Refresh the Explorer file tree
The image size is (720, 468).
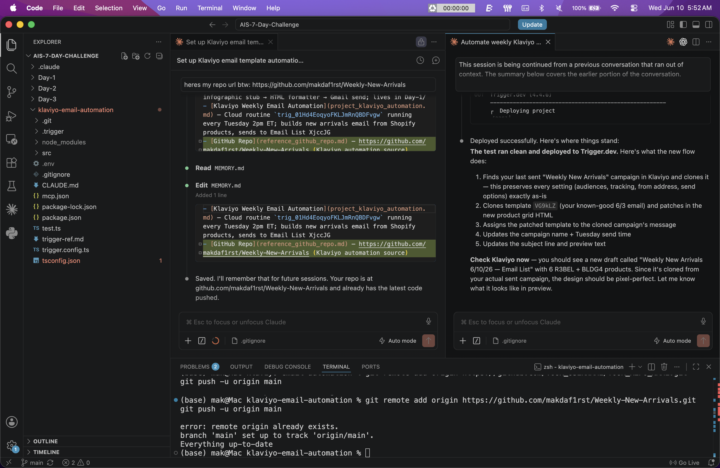coord(147,56)
